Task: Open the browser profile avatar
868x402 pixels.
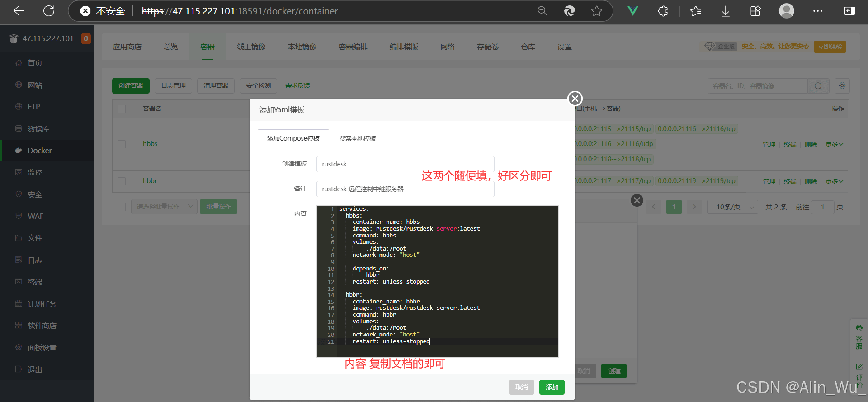Action: pos(786,11)
